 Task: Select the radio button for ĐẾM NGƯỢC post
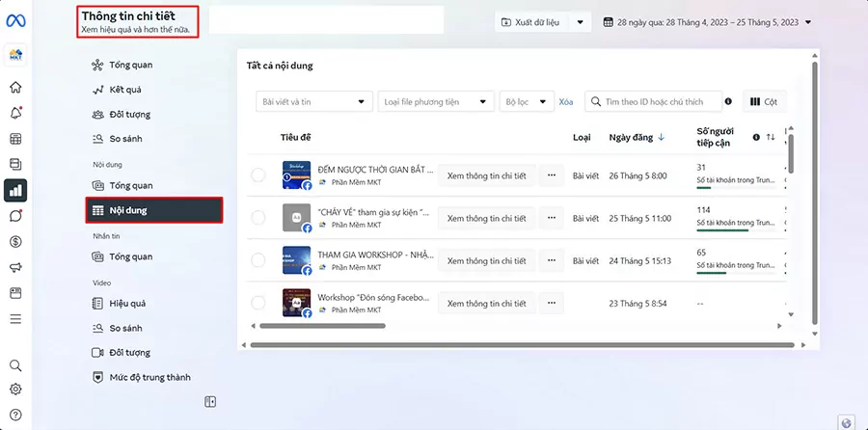tap(258, 175)
